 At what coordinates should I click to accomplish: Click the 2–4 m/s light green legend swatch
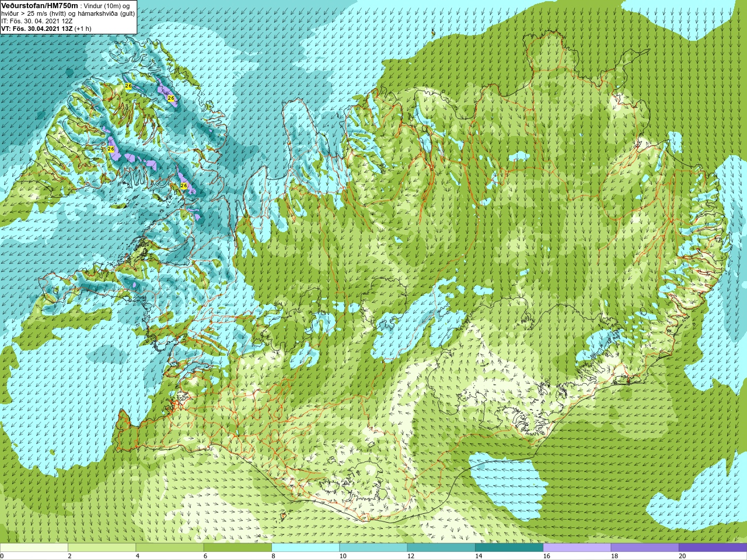click(102, 548)
